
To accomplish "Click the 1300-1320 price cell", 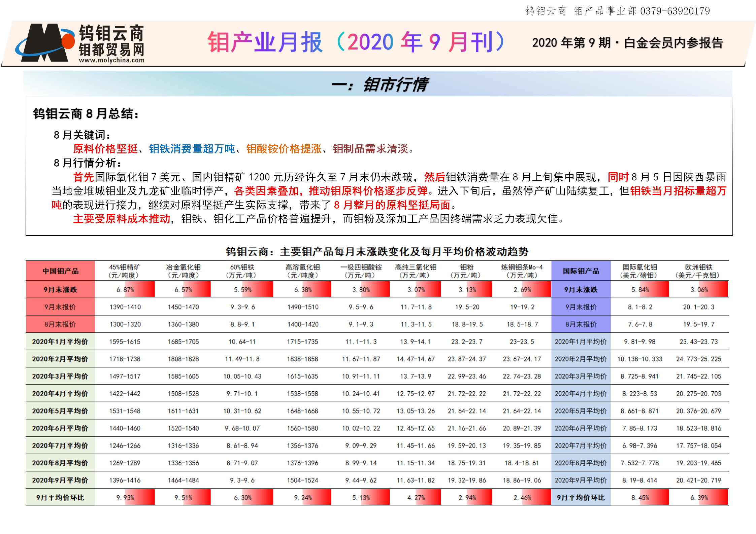I will coord(125,324).
